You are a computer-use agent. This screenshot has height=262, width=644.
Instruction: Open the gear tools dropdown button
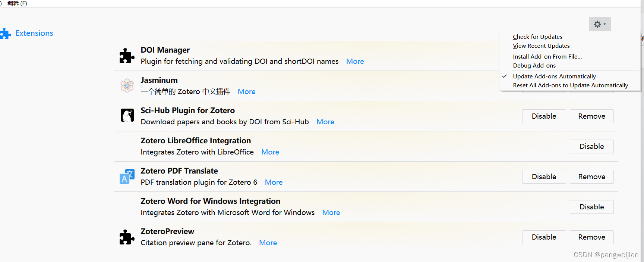(x=600, y=24)
